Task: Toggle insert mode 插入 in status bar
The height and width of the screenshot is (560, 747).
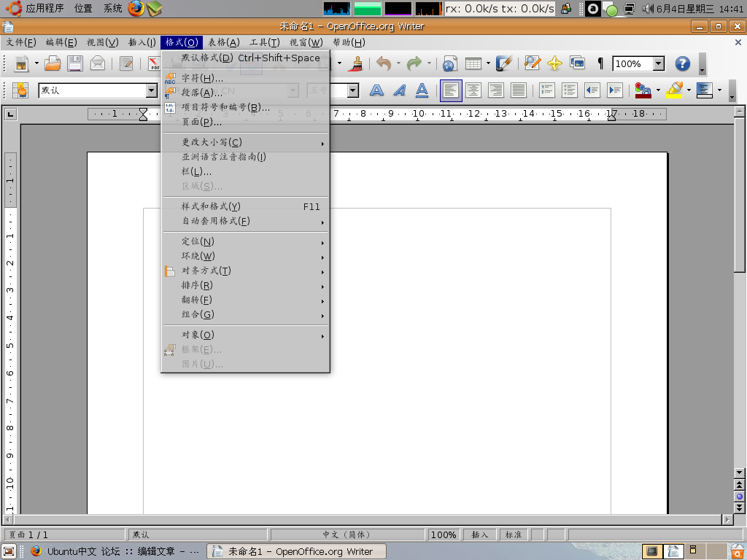Action: 480,534
